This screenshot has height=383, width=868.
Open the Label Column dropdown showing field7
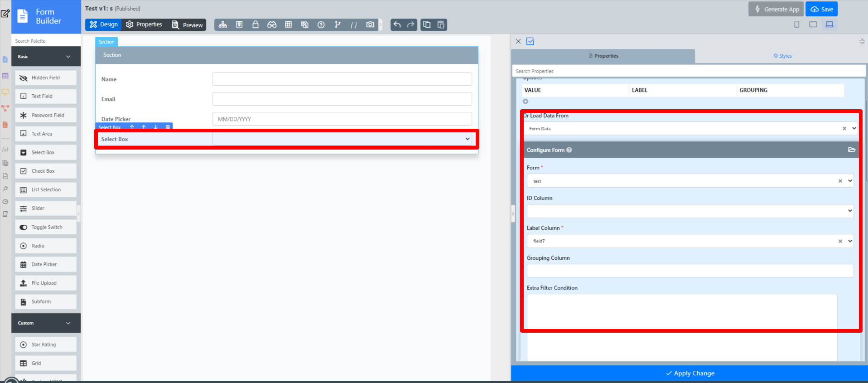pyautogui.click(x=850, y=241)
